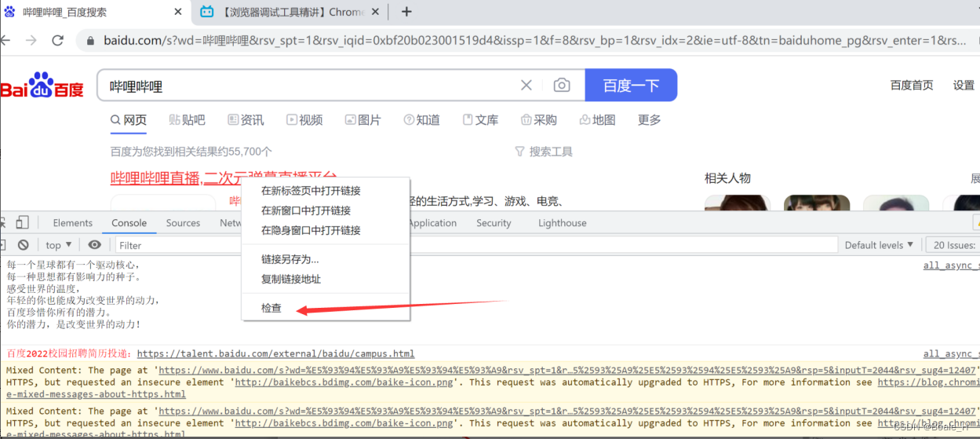Screen dimensions: 980x439
Task: Click the browser address bar URL
Action: click(535, 41)
